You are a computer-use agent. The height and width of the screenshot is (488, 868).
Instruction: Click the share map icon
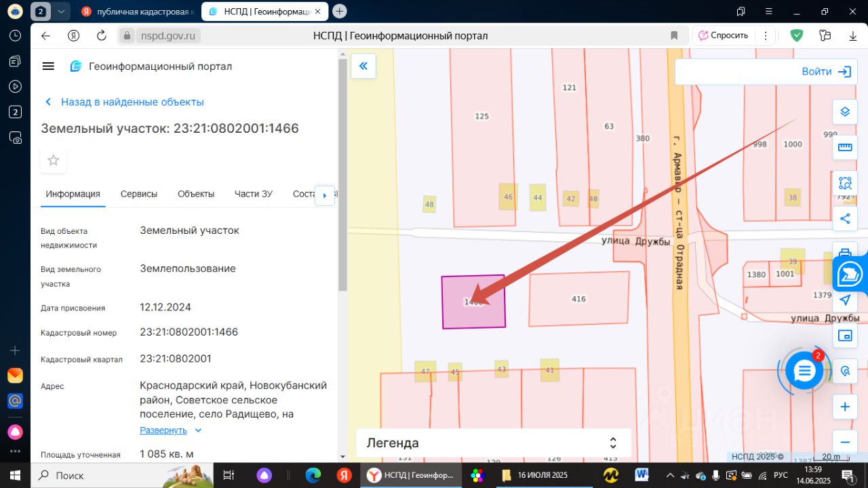coord(845,219)
